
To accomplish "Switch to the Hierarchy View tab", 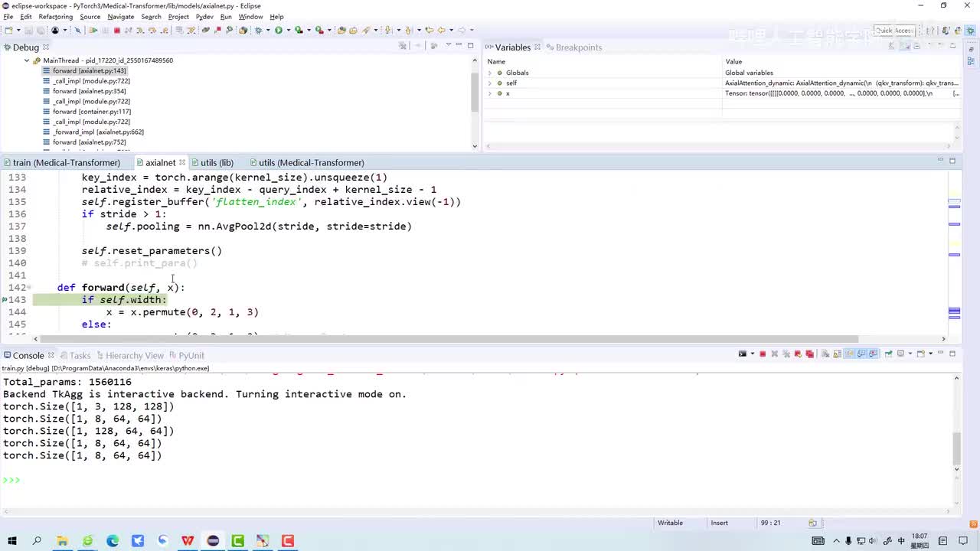I will coord(129,355).
